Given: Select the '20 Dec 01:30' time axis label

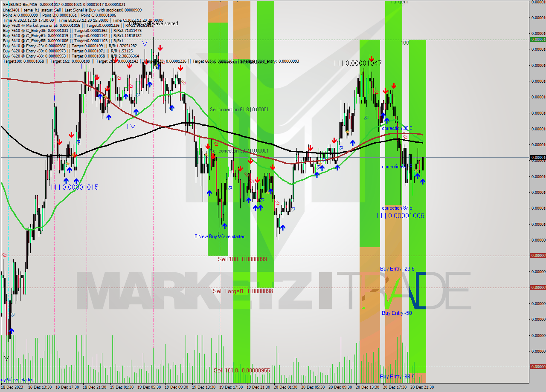Looking at the screenshot, I should 286,387.
